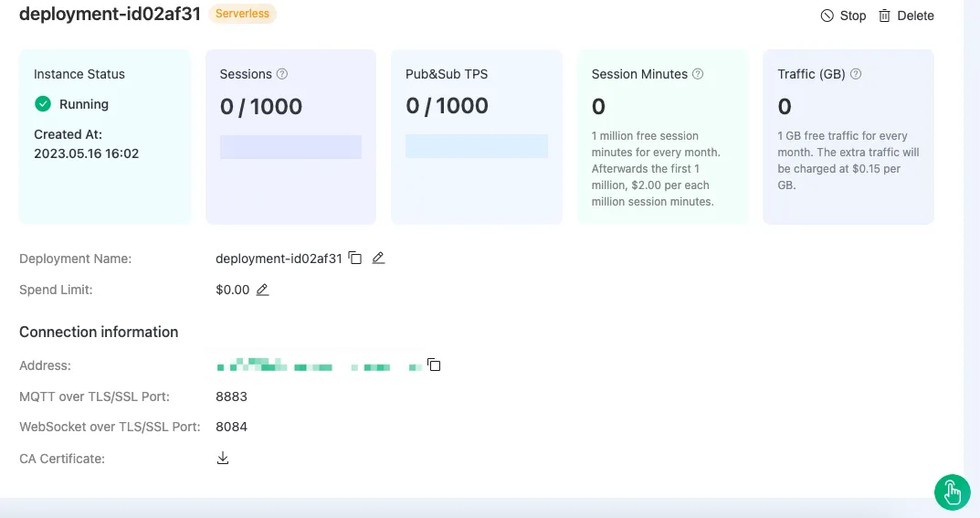Screen dimensions: 980x518
Task: Copy the connection address
Action: [435, 365]
